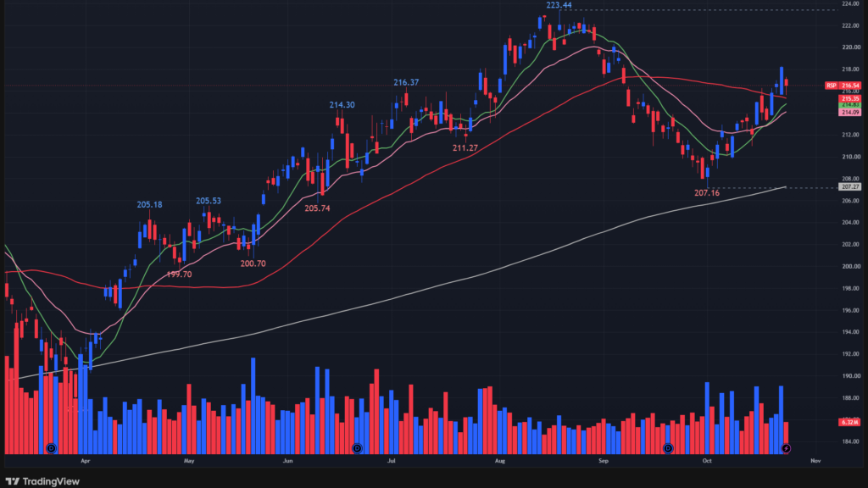Click the 205.53 swing high label
868x488 pixels.
pyautogui.click(x=209, y=201)
